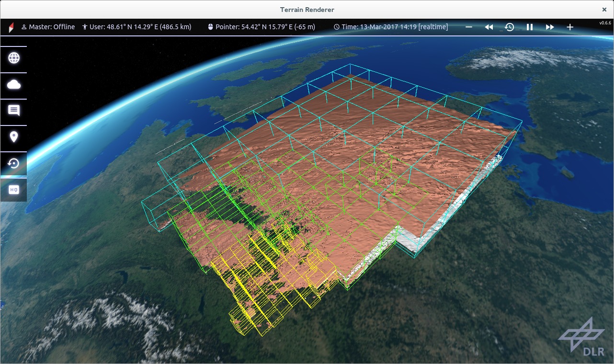Open the globe settings panel in sidebar
This screenshot has width=614, height=364.
14,58
